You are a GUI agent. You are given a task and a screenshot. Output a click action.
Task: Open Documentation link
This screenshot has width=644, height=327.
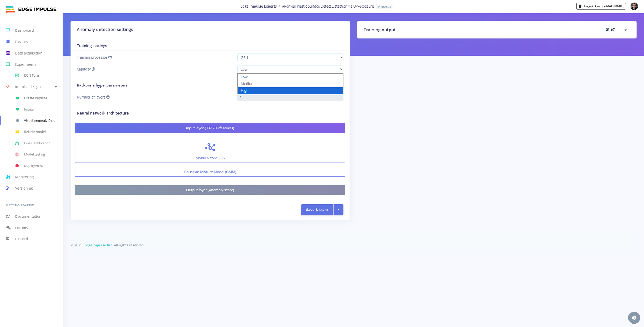tap(28, 216)
